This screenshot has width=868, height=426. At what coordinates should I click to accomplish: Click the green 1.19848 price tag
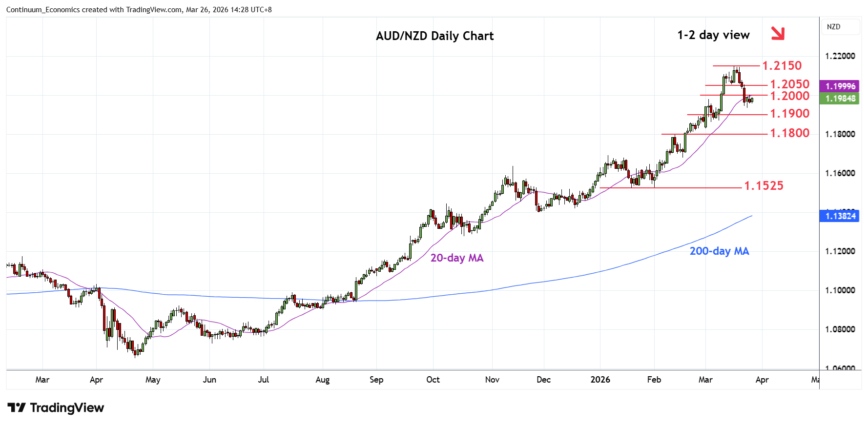840,99
